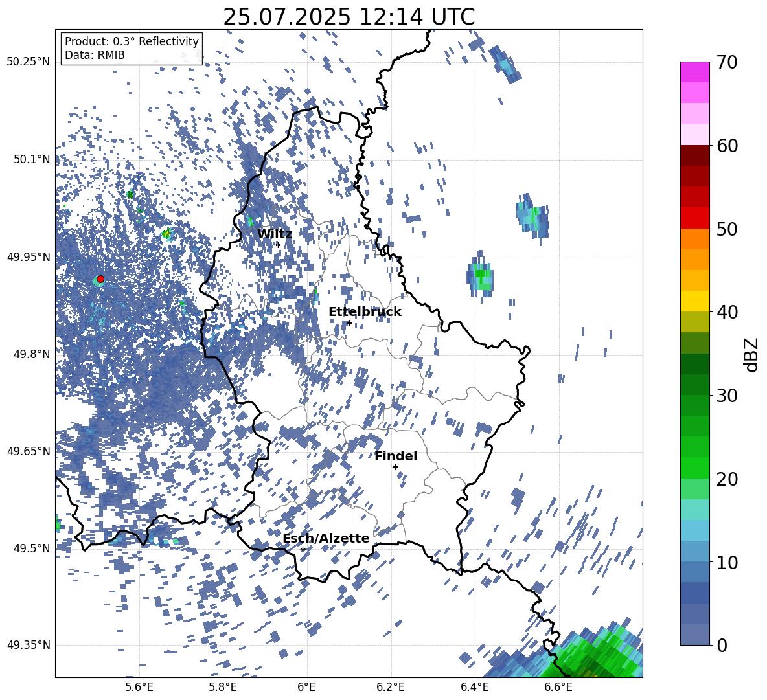Click the 6°E longitude label

tap(306, 687)
